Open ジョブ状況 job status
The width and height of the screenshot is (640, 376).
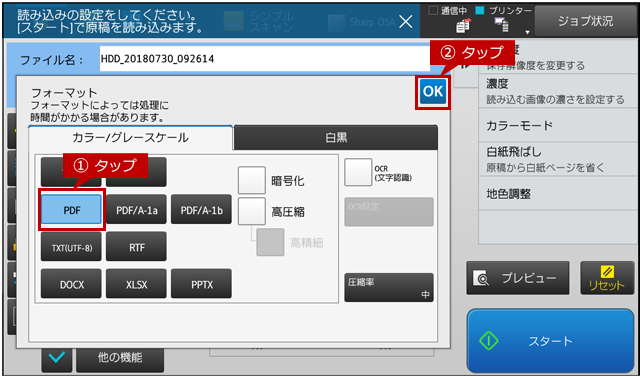click(585, 21)
